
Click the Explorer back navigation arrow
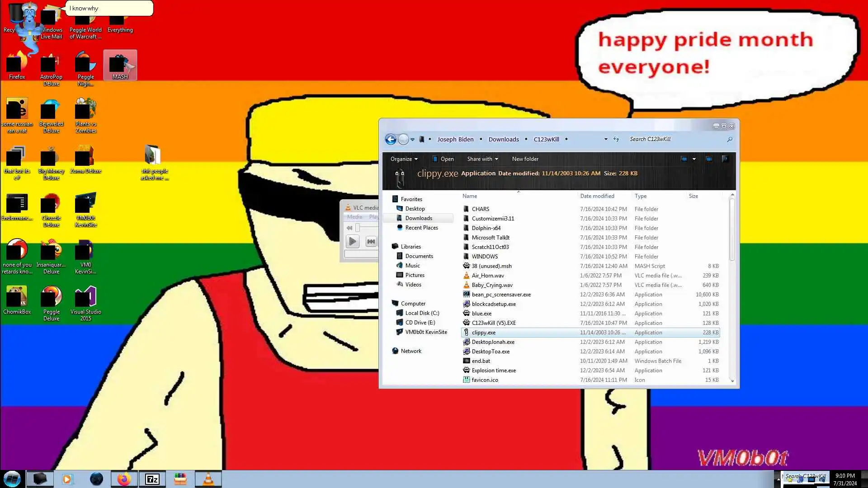(x=391, y=139)
